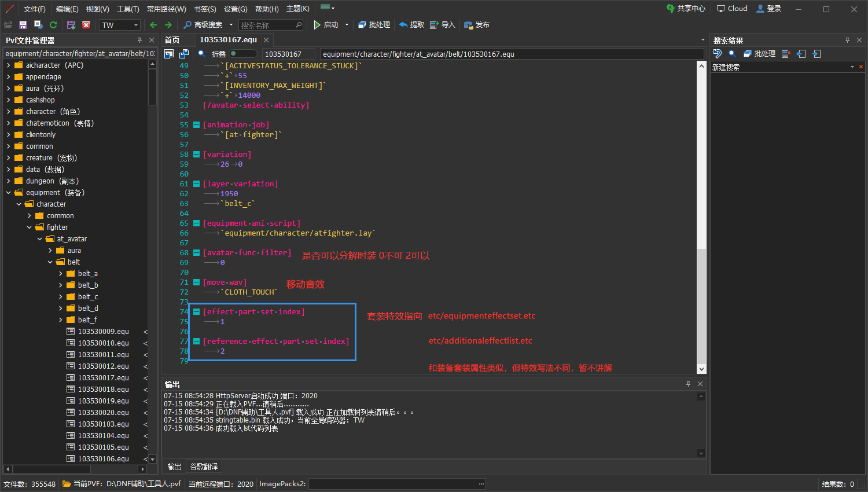Click the green refresh icon in toolbar
This screenshot has width=868, height=492.
[x=53, y=25]
